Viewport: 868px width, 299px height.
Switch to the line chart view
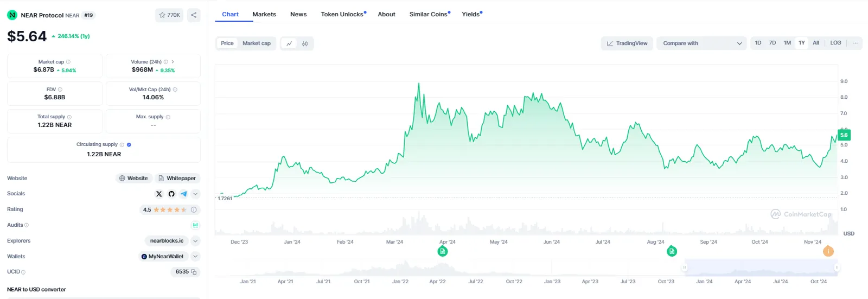point(289,43)
